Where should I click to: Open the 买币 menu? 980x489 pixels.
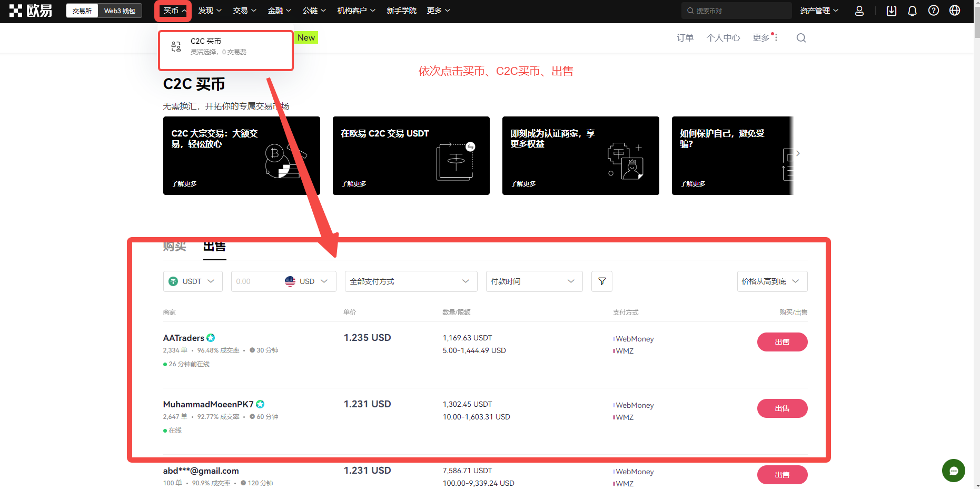tap(174, 11)
